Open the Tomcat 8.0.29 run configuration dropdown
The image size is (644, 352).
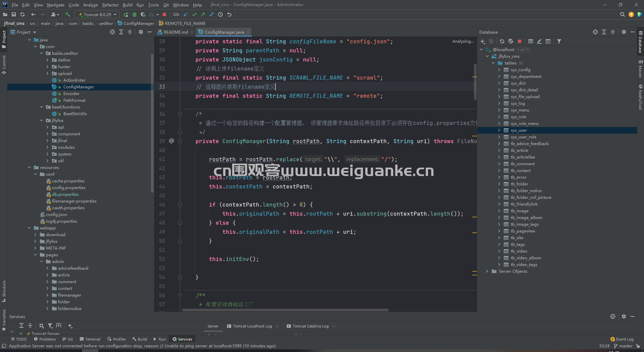(x=97, y=14)
